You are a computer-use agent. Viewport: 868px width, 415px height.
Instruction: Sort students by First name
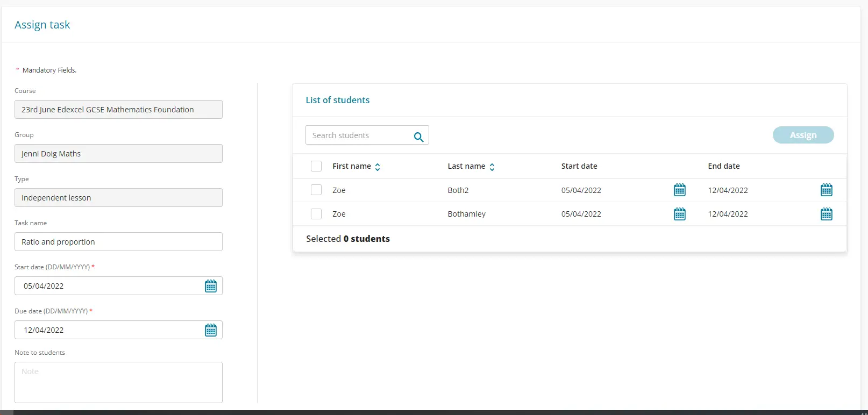pos(378,167)
